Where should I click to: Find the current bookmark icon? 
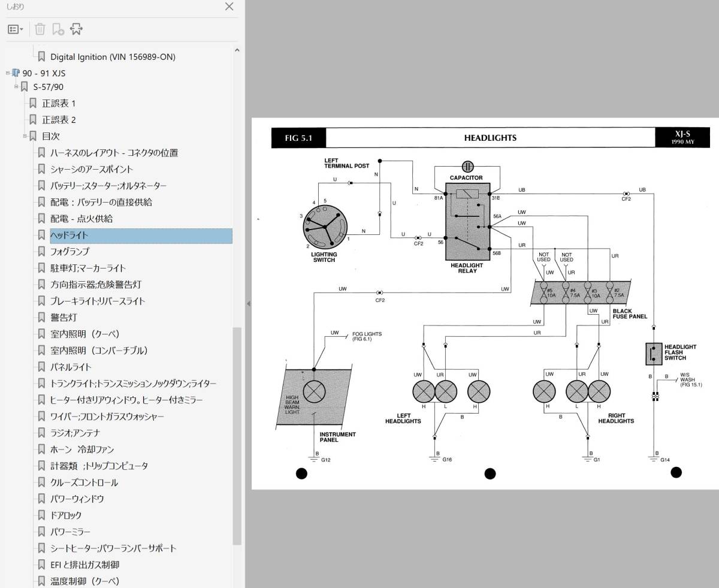(76, 29)
